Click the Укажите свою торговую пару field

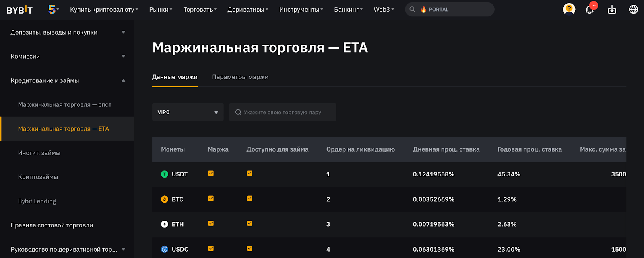[x=283, y=112]
